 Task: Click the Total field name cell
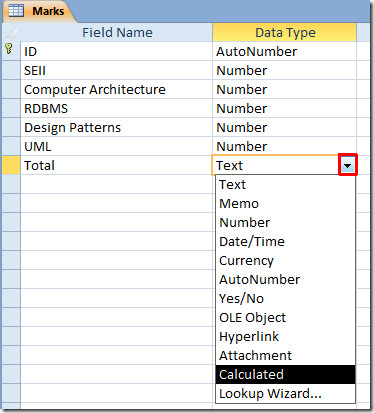116,165
